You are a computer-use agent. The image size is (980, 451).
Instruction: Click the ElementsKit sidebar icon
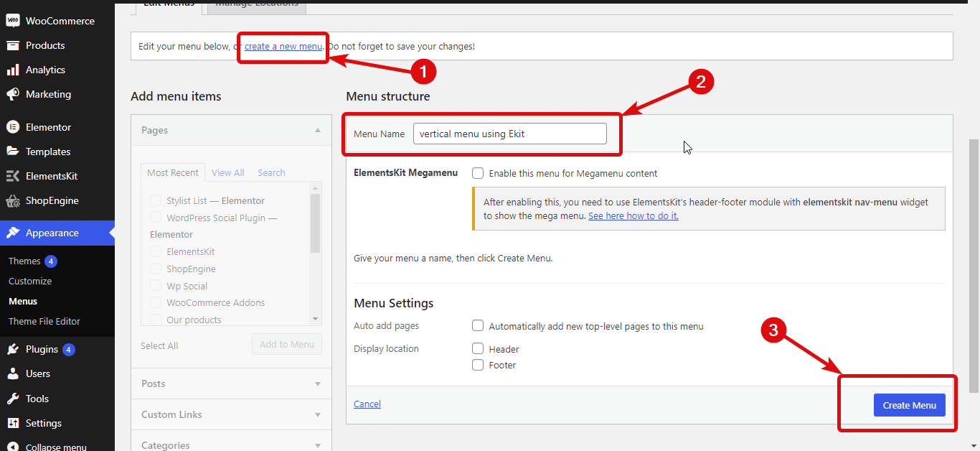12,176
